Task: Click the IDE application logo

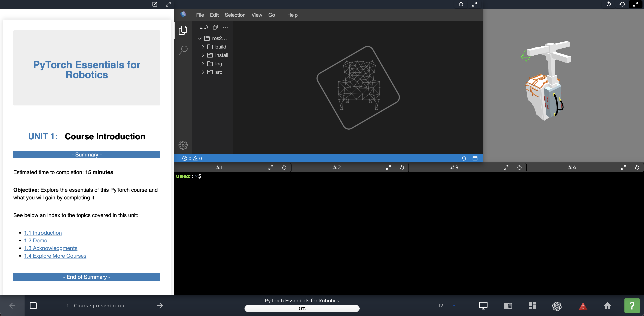Action: click(183, 15)
